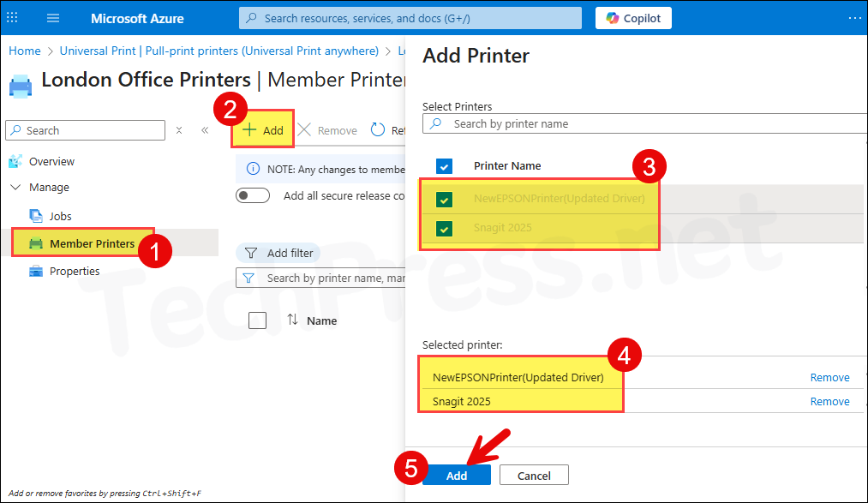The width and height of the screenshot is (868, 503).
Task: Click the global search resources box
Action: click(410, 18)
